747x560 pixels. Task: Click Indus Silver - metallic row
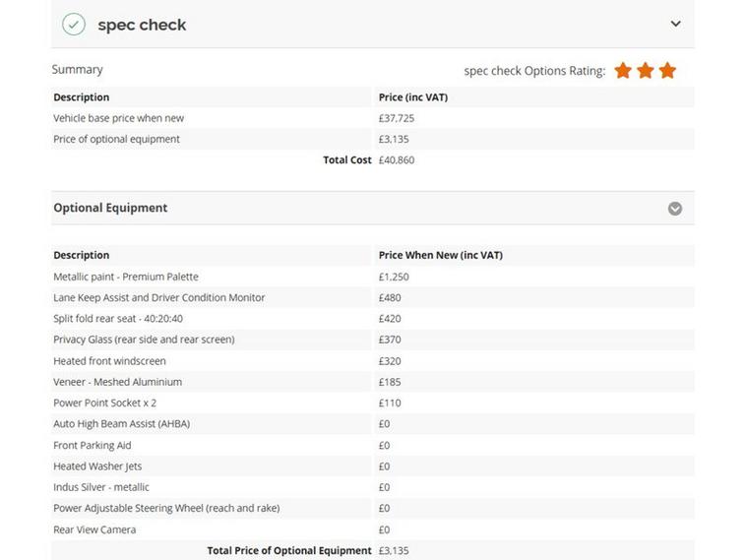click(101, 487)
